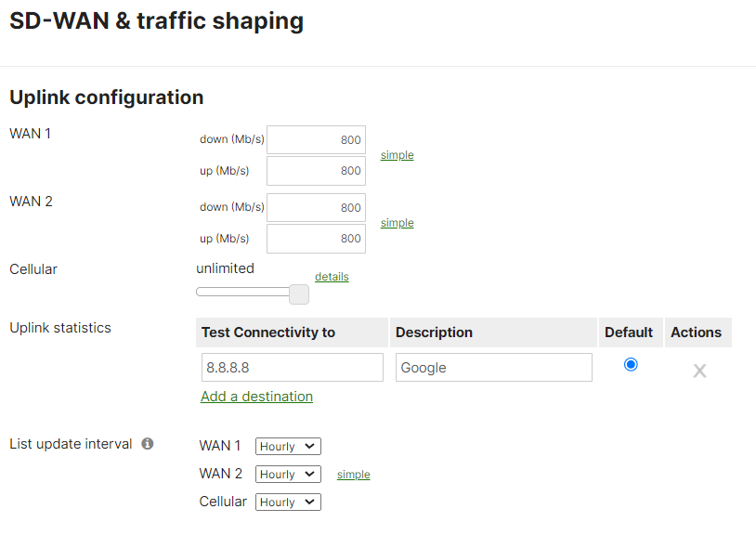Adjust the Cellular bandwidth limit slider

(298, 294)
